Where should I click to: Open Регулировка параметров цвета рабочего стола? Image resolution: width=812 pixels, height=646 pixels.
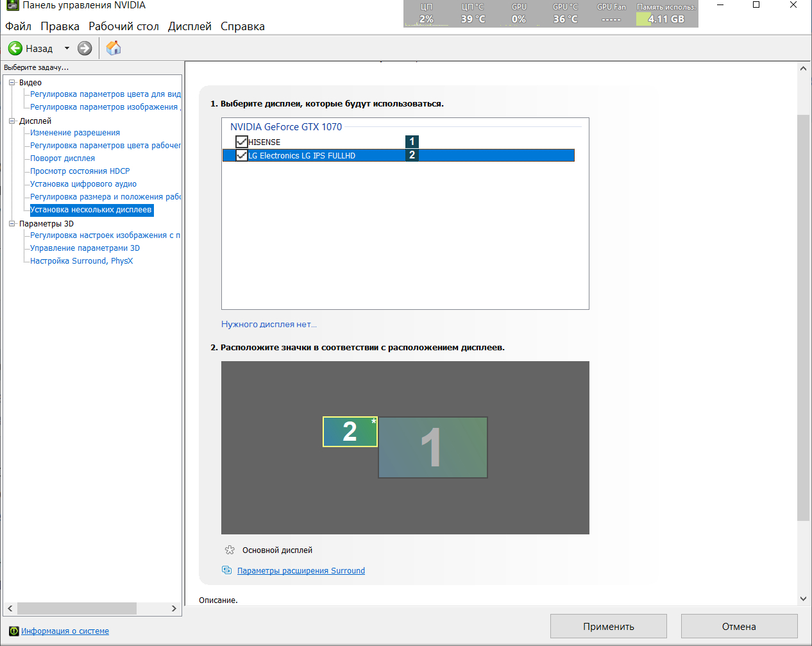click(x=105, y=146)
